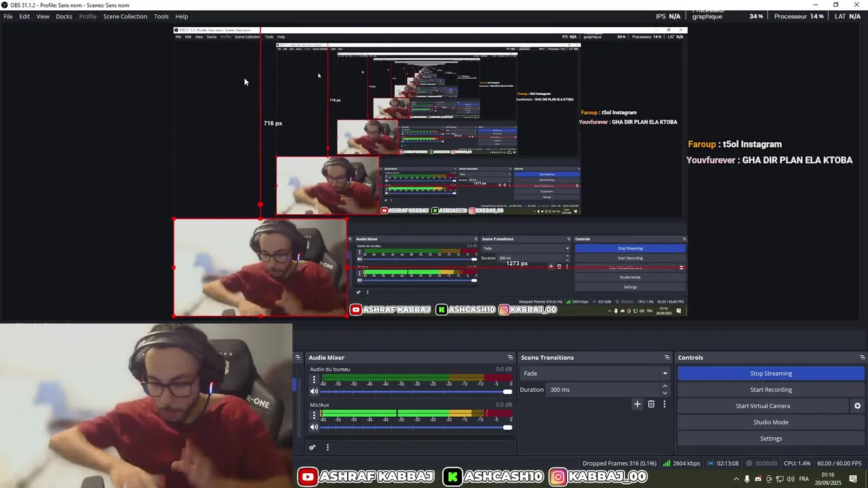Click the Mic/Aux audio level meter

(416, 413)
